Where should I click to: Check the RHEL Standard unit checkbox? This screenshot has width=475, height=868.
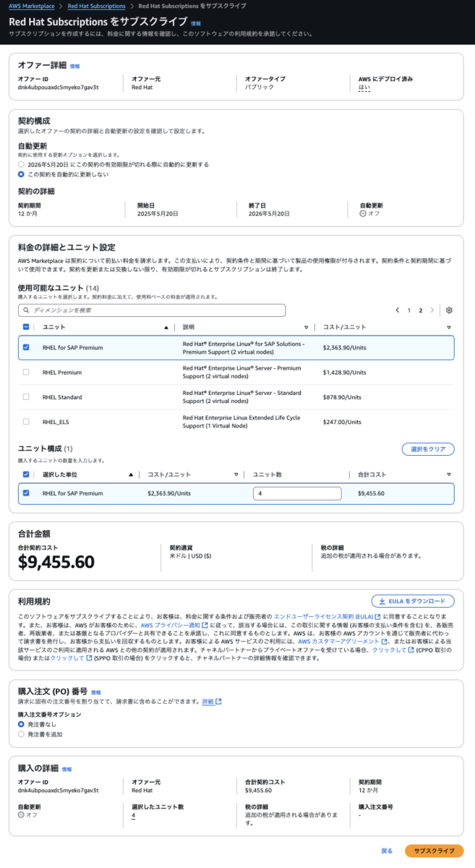26,396
